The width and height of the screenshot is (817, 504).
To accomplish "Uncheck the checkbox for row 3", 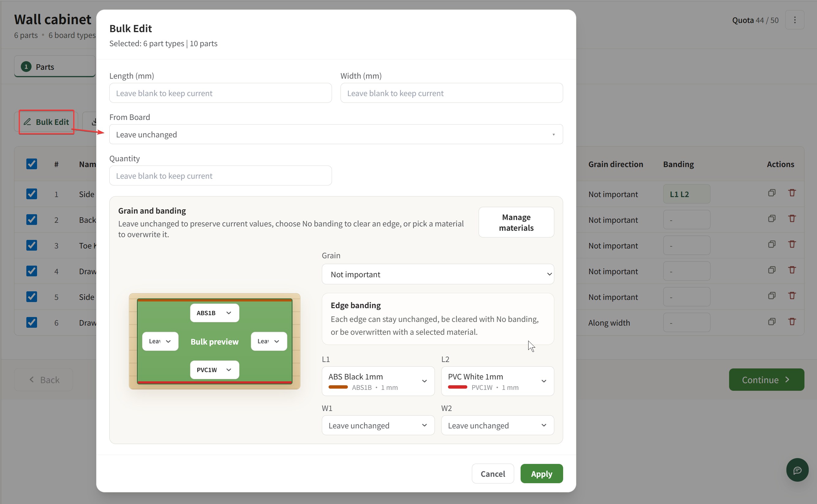I will 32,245.
